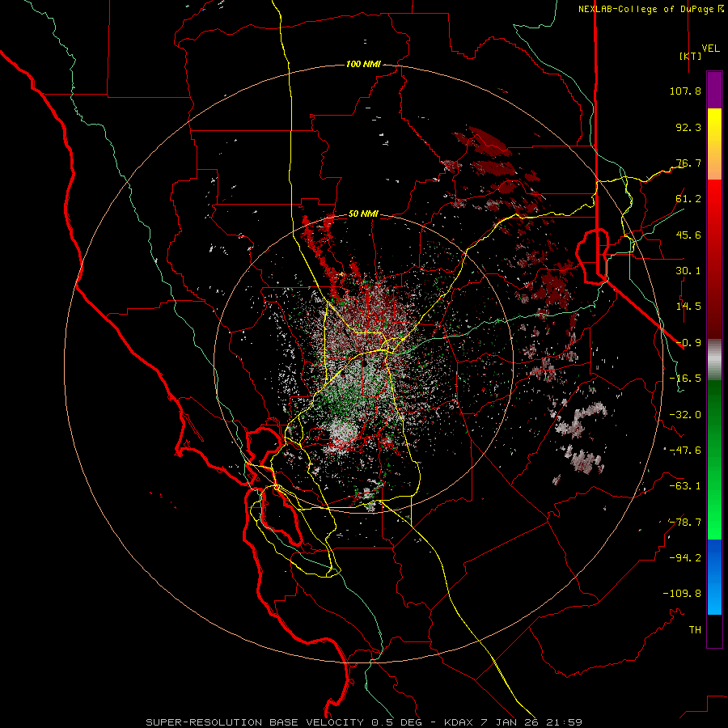Click the Super-Resolution Base Velocity caption
Image resolution: width=728 pixels, height=728 pixels.
coord(364,722)
